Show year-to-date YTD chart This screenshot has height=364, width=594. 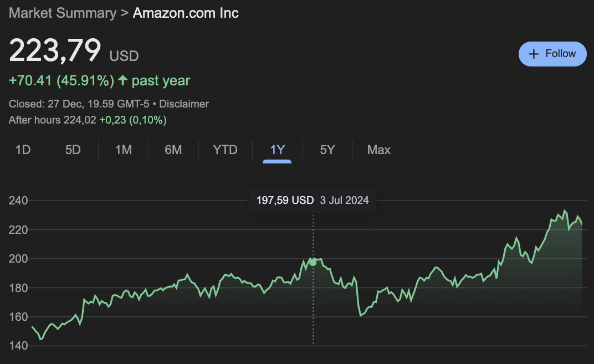coord(225,150)
